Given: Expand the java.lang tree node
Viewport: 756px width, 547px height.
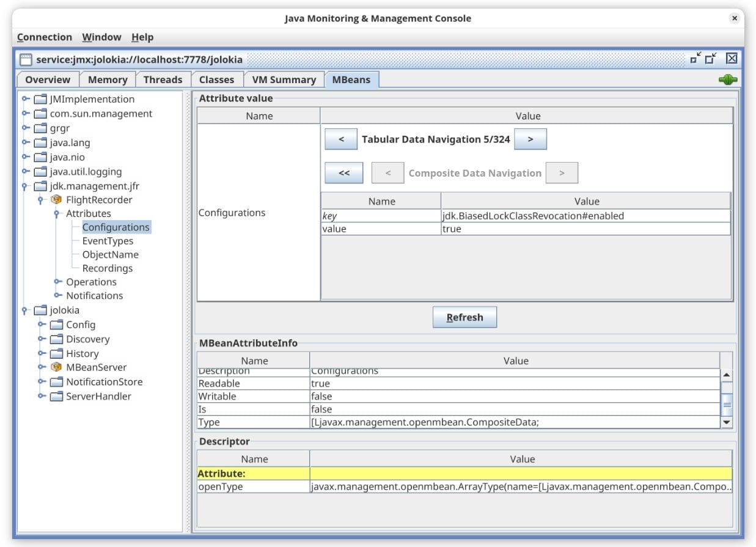Looking at the screenshot, I should pos(26,142).
